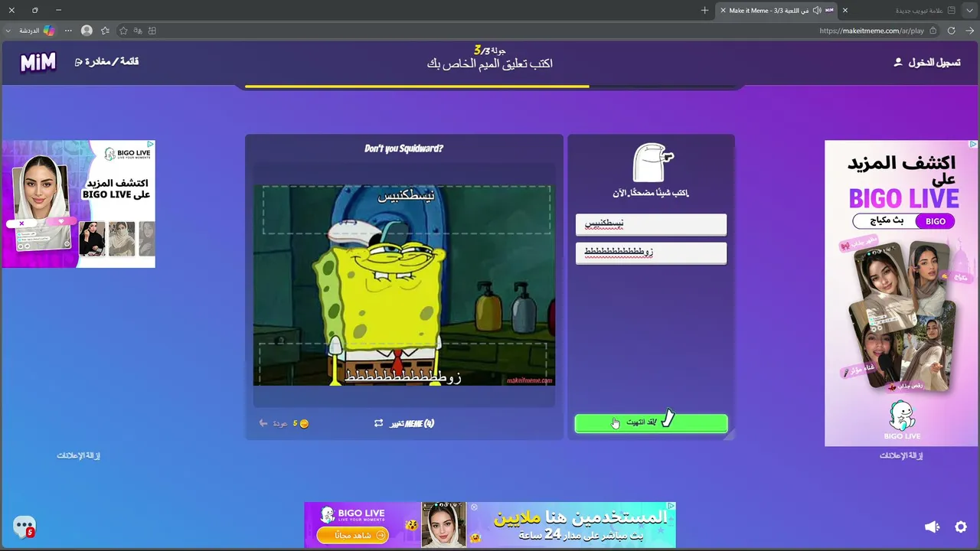The width and height of the screenshot is (980, 551).
Task: Expand the tab search dropdown arrow
Action: tap(968, 10)
